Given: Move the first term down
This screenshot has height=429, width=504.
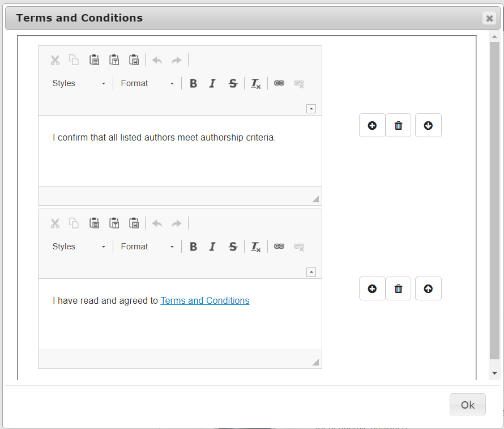Looking at the screenshot, I should [428, 125].
